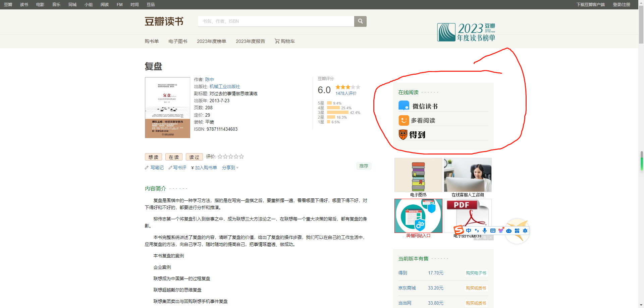
Task: Open 1478人评价 ratings link
Action: point(346,94)
